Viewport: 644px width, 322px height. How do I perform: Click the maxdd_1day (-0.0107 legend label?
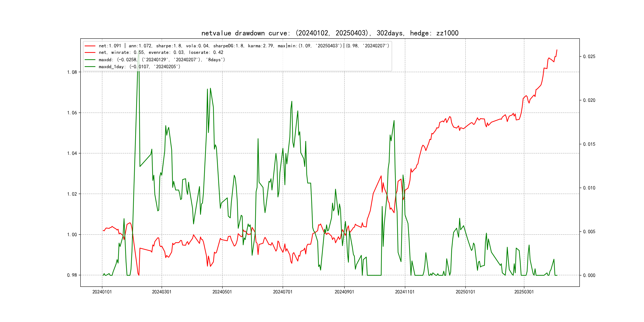139,67
